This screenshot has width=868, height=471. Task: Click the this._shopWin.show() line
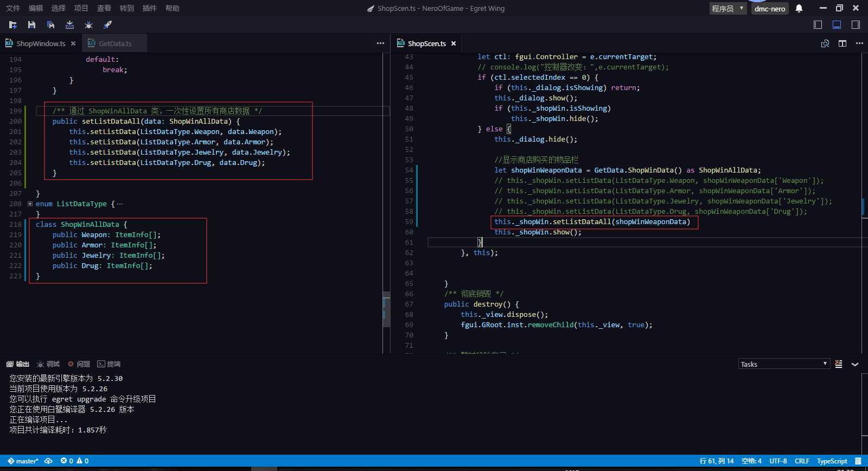[538, 232]
